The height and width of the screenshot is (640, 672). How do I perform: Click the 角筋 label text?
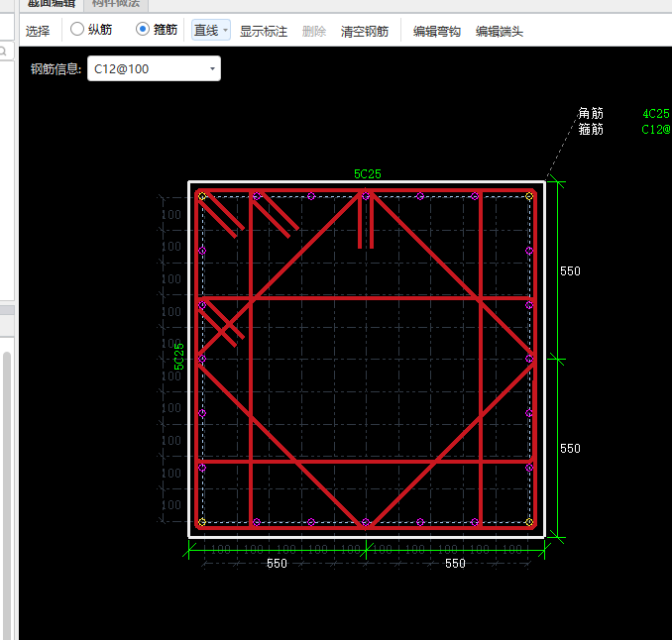[x=591, y=113]
